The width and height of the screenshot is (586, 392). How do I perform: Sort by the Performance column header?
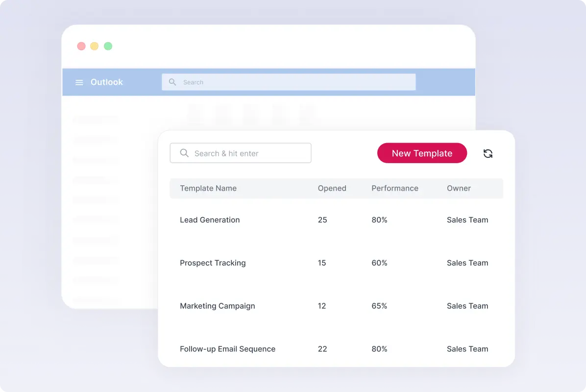[394, 188]
